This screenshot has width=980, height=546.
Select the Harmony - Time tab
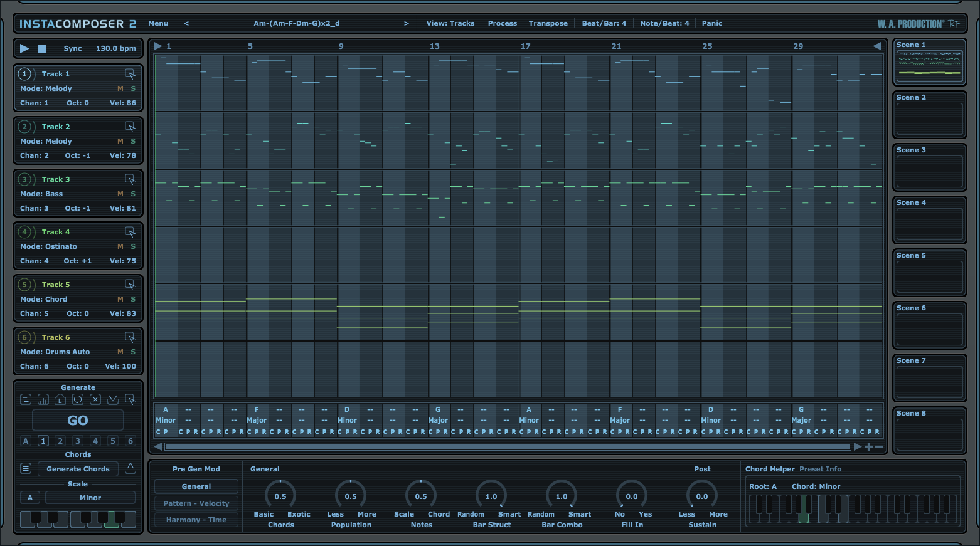[x=196, y=520]
